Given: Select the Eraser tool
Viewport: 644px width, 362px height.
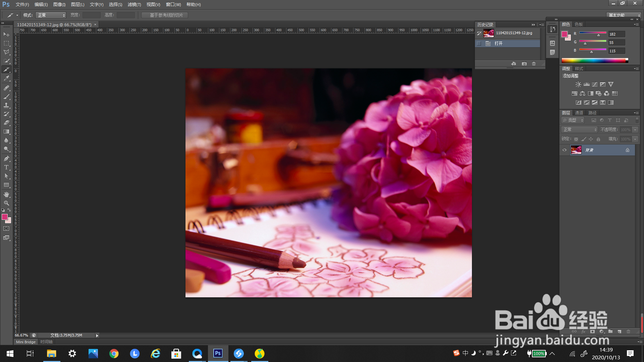Looking at the screenshot, I should point(6,123).
